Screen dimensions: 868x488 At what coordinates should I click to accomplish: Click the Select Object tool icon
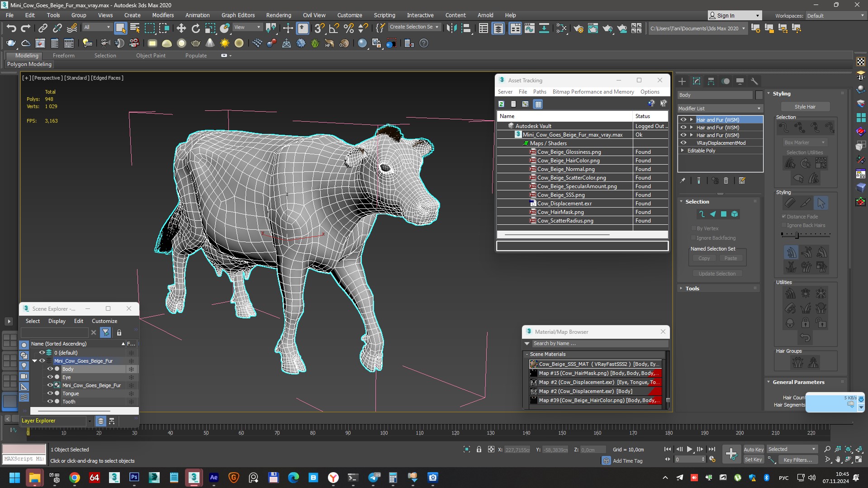pos(120,28)
